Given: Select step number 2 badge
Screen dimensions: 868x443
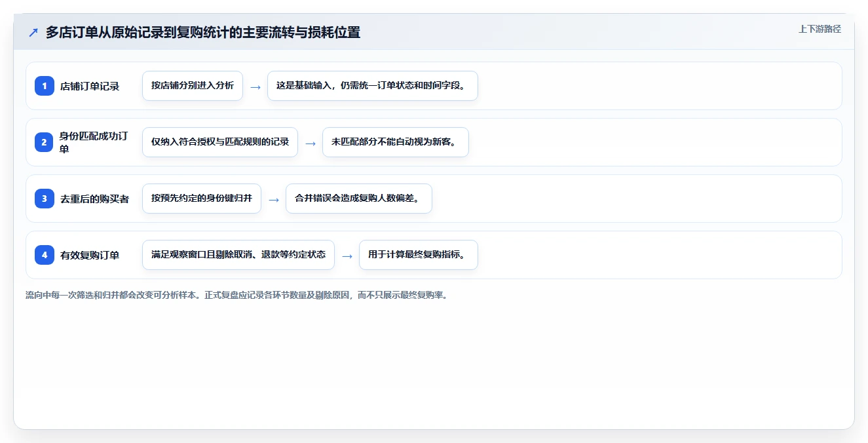Looking at the screenshot, I should (45, 142).
